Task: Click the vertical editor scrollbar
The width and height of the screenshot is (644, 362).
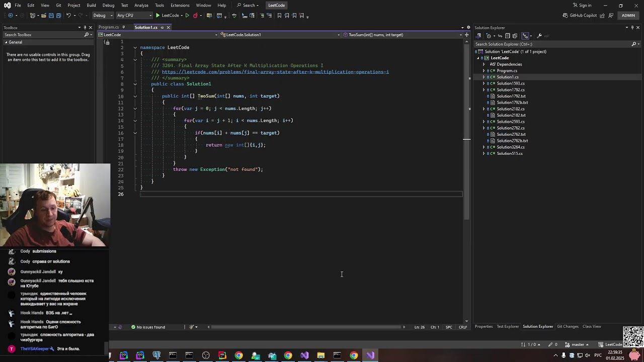Action: 467,131
